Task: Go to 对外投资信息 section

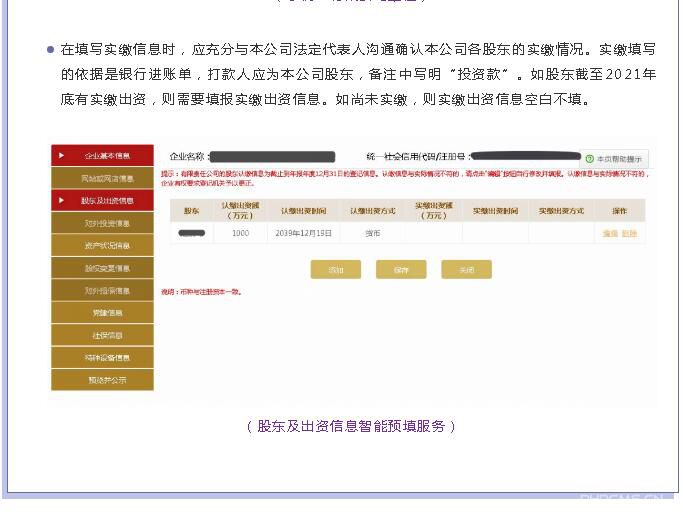Action: pos(106,224)
